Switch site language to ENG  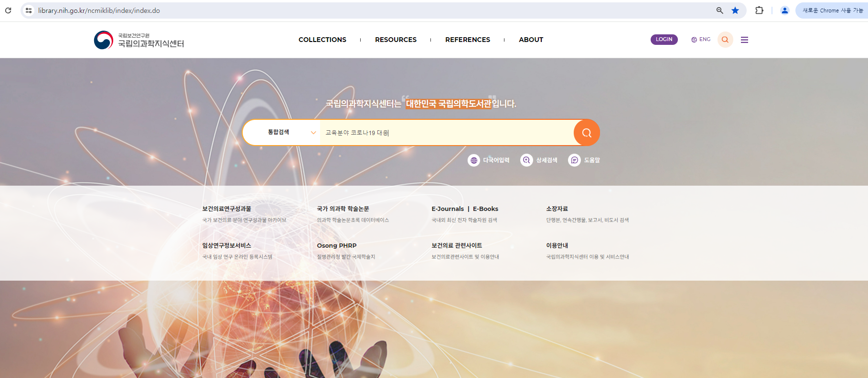[701, 40]
